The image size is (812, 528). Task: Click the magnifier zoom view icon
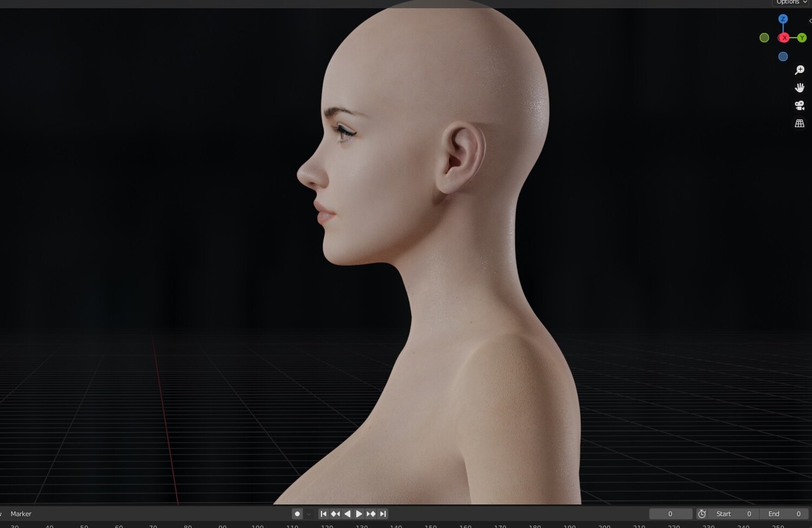tap(800, 70)
